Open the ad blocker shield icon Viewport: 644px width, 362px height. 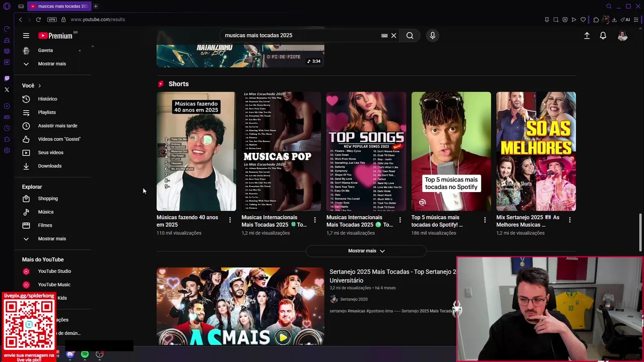565,20
